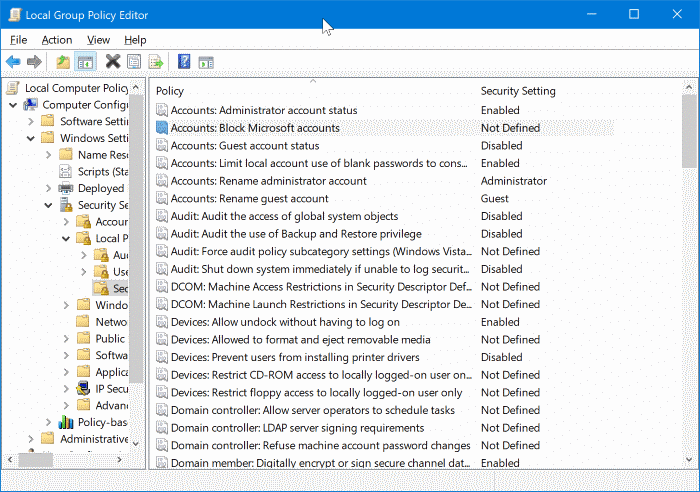The width and height of the screenshot is (700, 492).
Task: Collapse the Security Settings node
Action: coord(48,205)
